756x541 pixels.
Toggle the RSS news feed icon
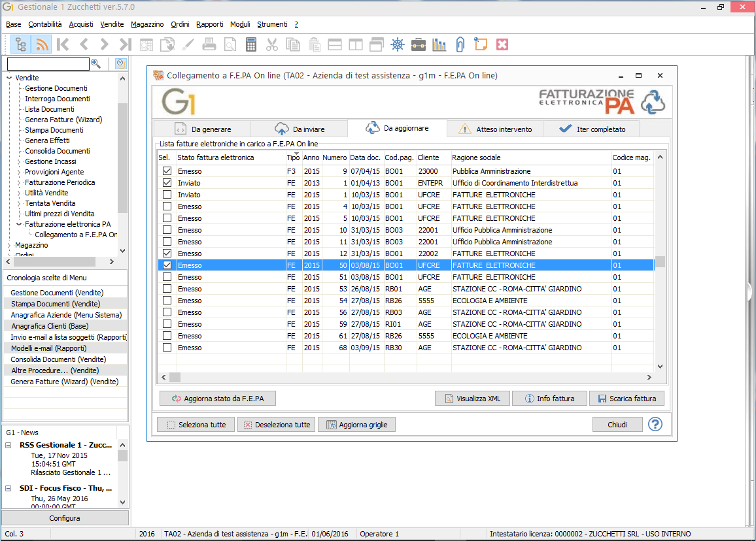pyautogui.click(x=42, y=45)
